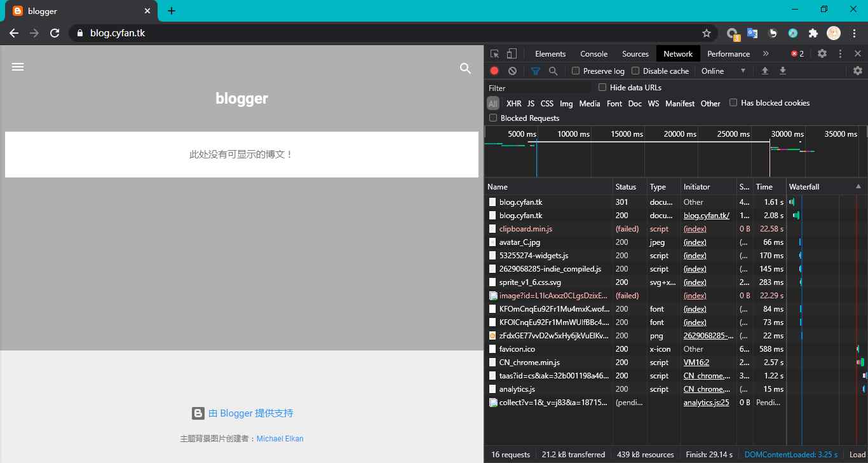Image resolution: width=868 pixels, height=463 pixels.
Task: Sort requests by Status column
Action: pos(630,187)
